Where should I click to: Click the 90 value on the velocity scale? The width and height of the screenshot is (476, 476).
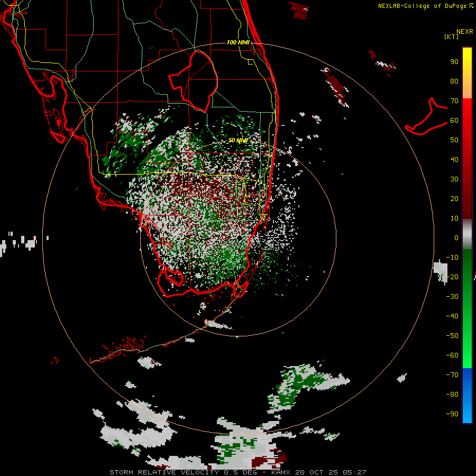tap(454, 62)
